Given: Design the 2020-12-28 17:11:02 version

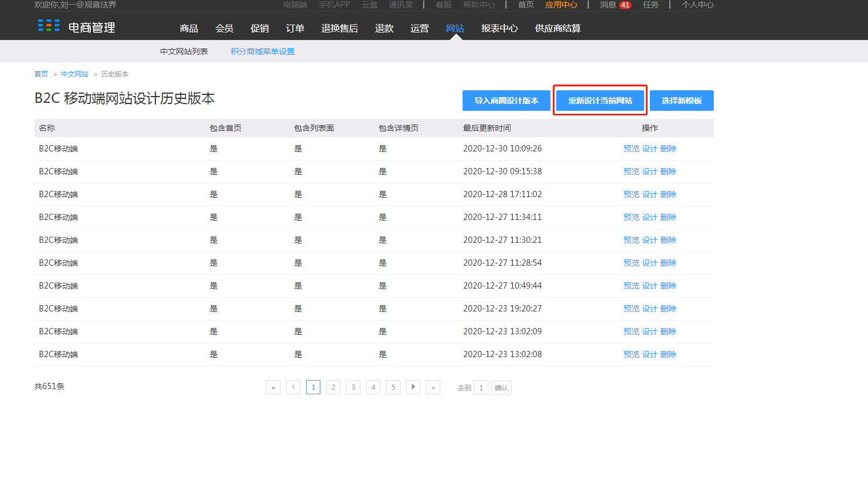Looking at the screenshot, I should [x=650, y=194].
